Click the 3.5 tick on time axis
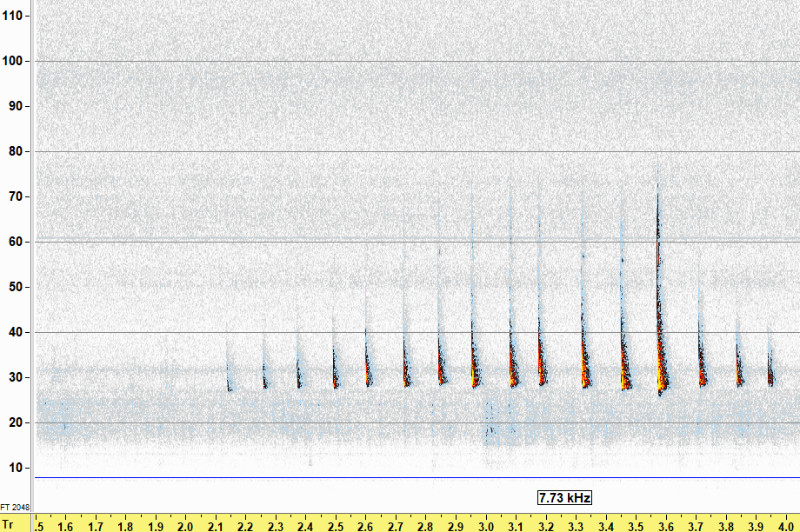800x532 pixels. (636, 524)
